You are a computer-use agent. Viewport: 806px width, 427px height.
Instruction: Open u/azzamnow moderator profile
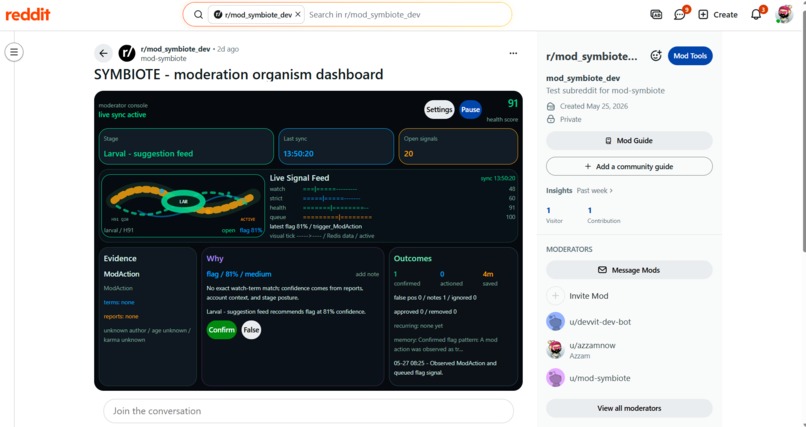coord(592,346)
